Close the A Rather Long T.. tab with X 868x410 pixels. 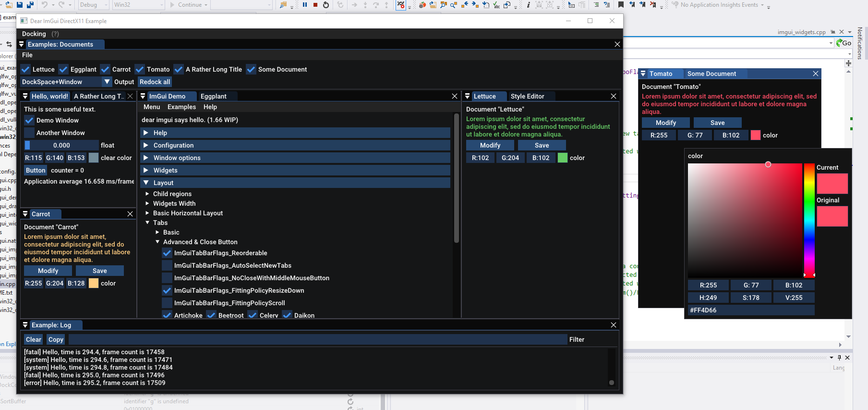point(130,96)
